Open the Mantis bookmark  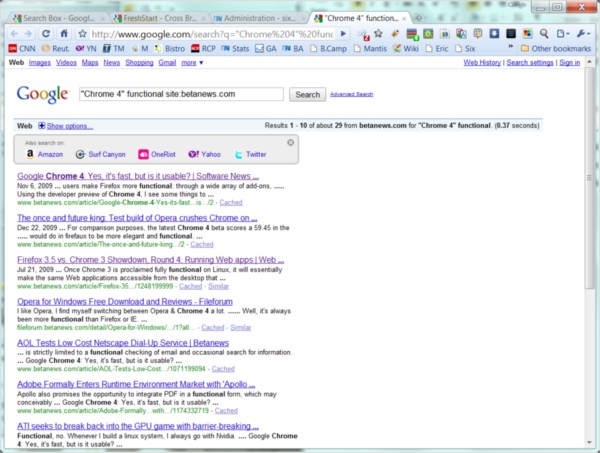[x=370, y=49]
